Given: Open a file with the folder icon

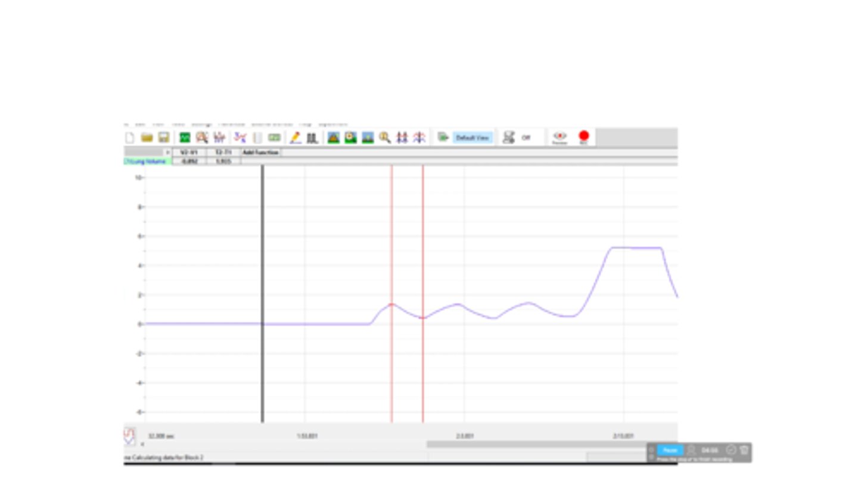Looking at the screenshot, I should [x=147, y=138].
